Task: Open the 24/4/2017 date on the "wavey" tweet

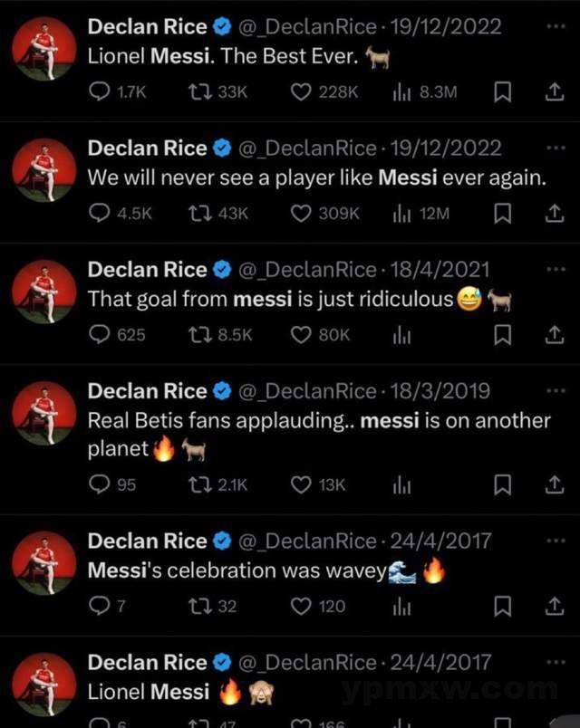Action: [x=440, y=541]
